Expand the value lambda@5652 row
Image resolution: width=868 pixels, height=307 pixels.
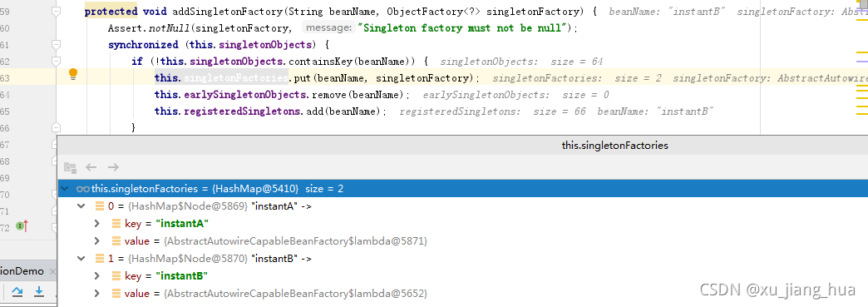tap(97, 293)
